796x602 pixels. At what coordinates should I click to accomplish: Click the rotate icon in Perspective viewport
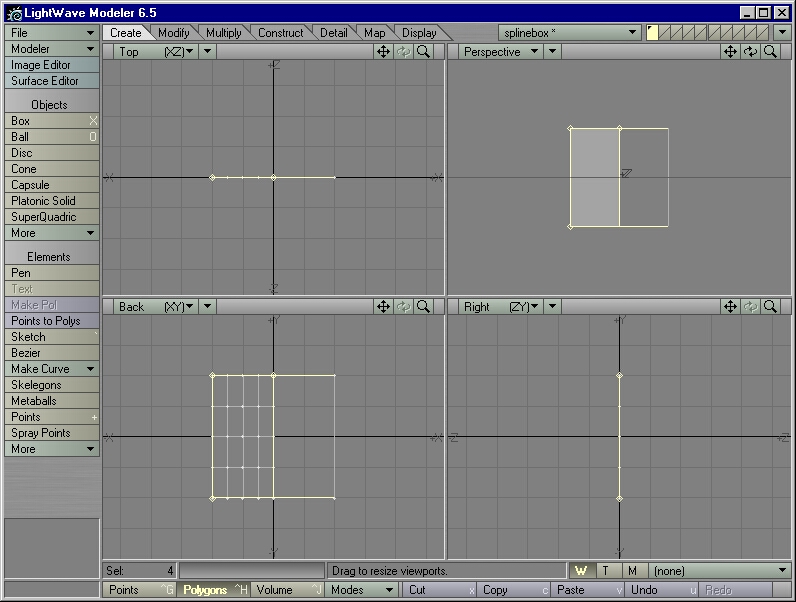[x=750, y=52]
